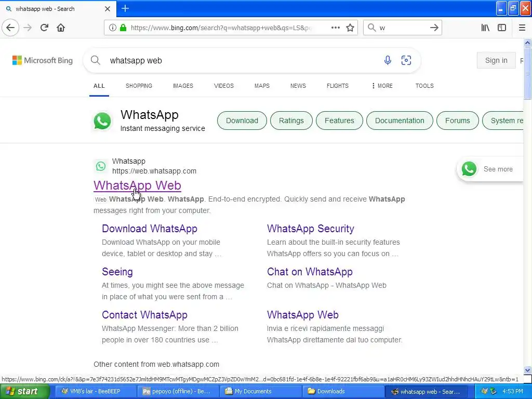Open the Firefox hamburger menu
Screen dimensions: 532x399
tap(522, 28)
